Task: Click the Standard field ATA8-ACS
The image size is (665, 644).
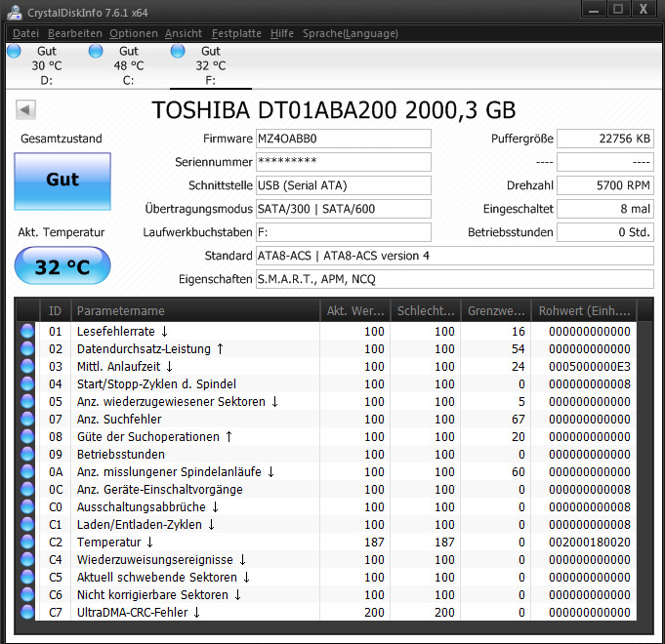Action: coord(455,256)
